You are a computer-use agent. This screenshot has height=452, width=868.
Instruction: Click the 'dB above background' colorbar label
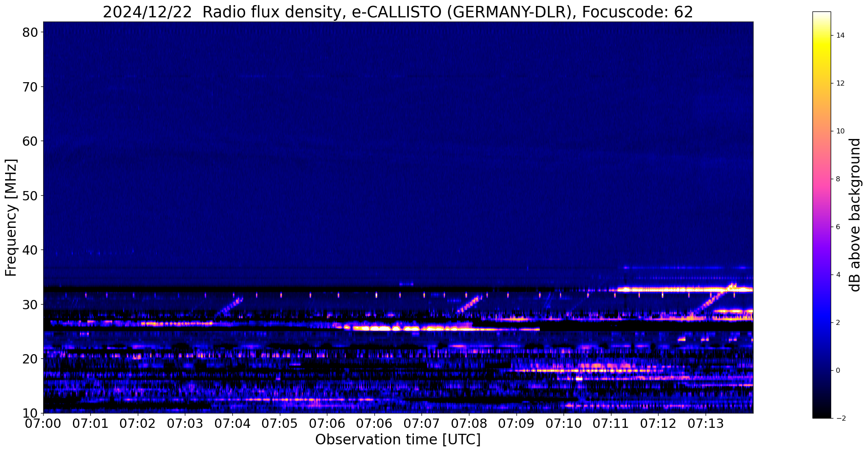tap(855, 215)
